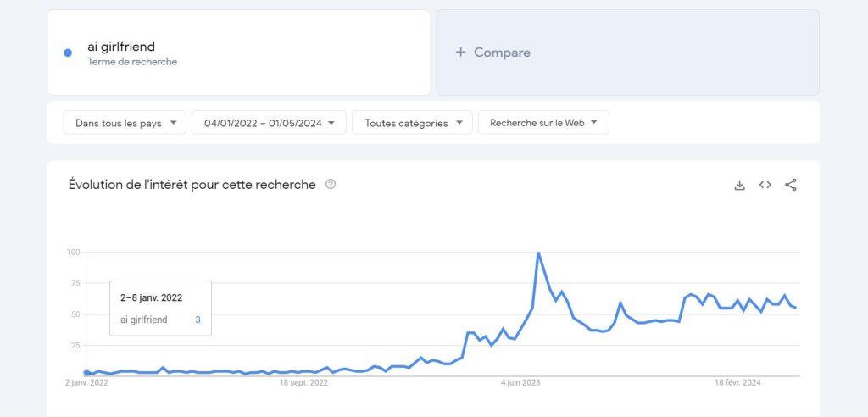Image resolution: width=868 pixels, height=417 pixels.
Task: Click blue dot next to ai girlfriend
Action: (x=68, y=53)
